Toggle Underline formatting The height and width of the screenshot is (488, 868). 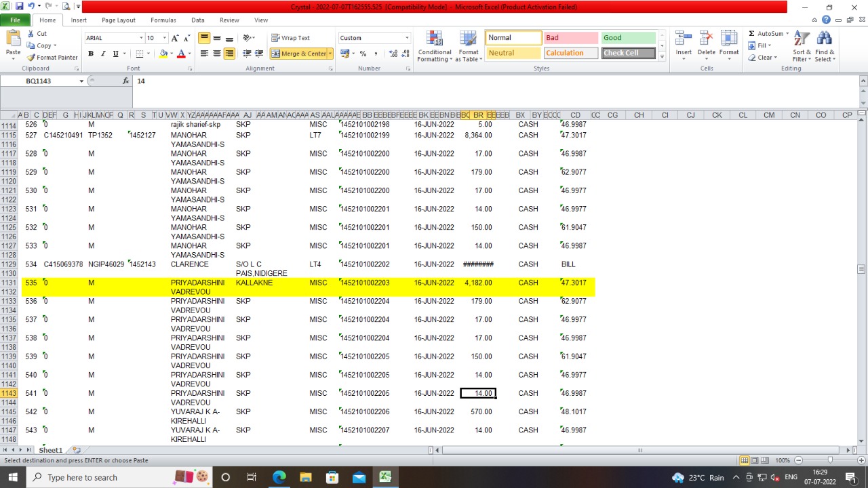(x=115, y=54)
